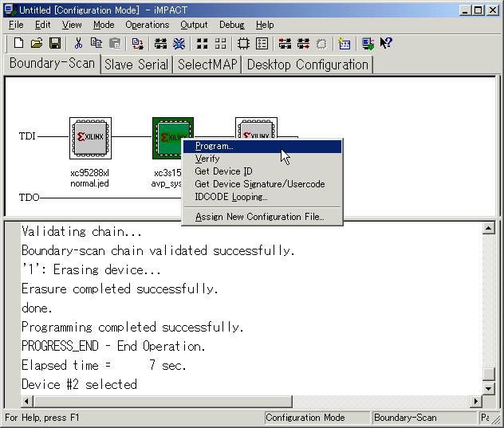Screen dimensions: 504x428
Task: Click the log scroll down arrow
Action: pyautogui.click(x=489, y=388)
